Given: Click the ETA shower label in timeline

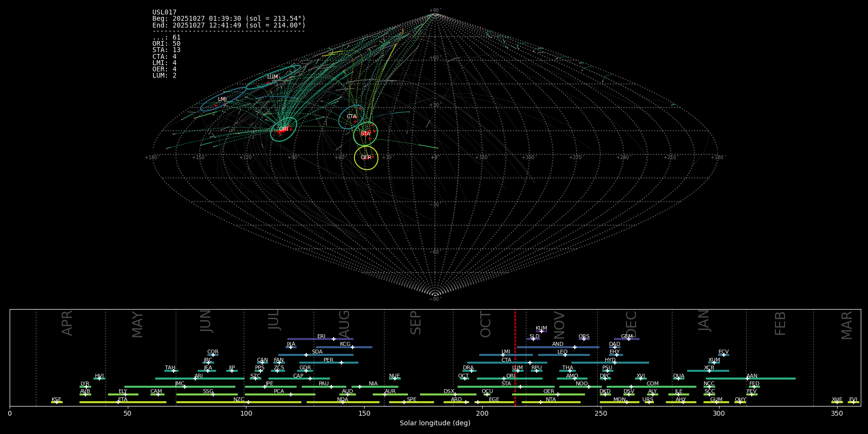Looking at the screenshot, I should coord(123,400).
